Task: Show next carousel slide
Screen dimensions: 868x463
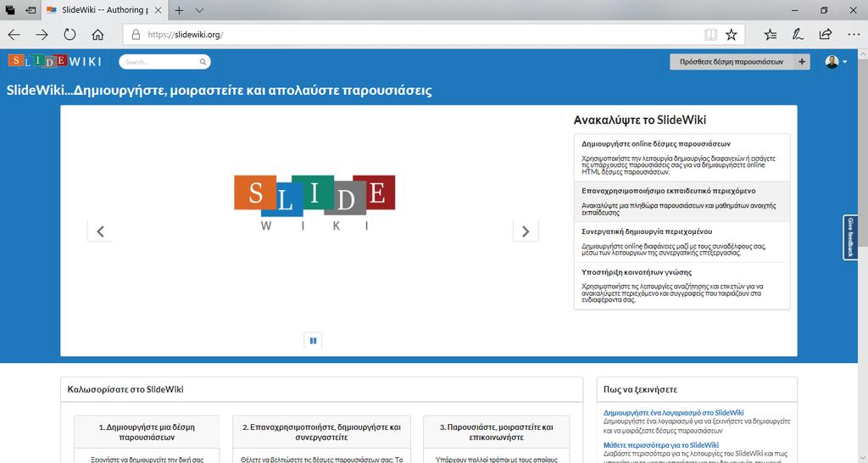Action: click(526, 231)
